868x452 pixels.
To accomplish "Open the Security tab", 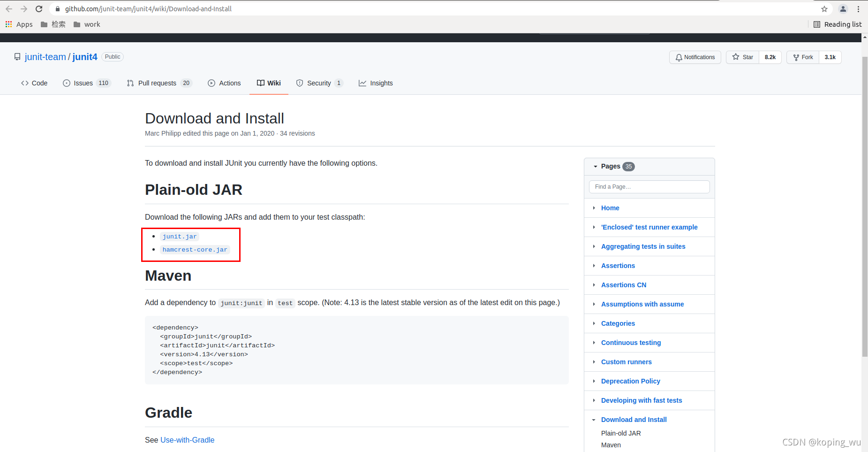I will (319, 83).
